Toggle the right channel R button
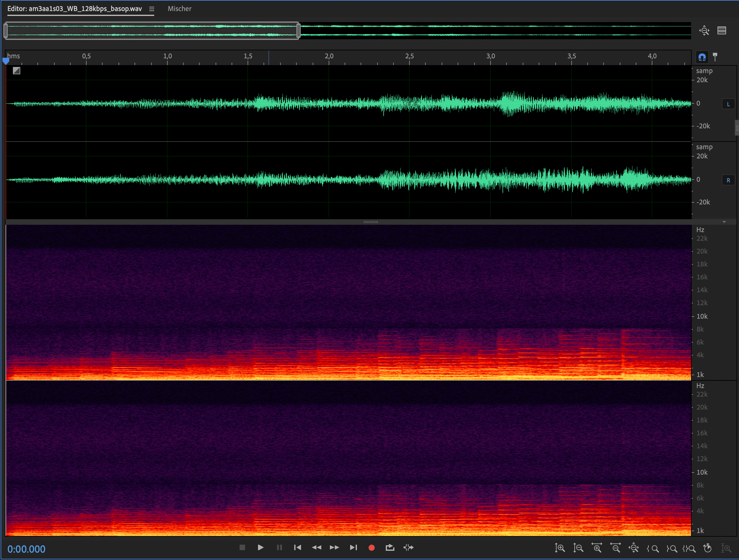Screen dimensions: 739x560 (x=728, y=180)
